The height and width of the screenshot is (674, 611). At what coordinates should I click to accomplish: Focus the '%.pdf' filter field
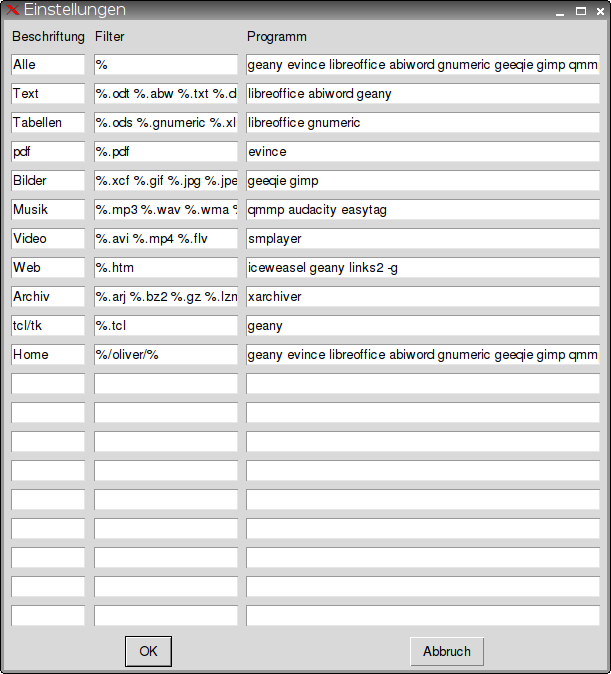tap(166, 151)
